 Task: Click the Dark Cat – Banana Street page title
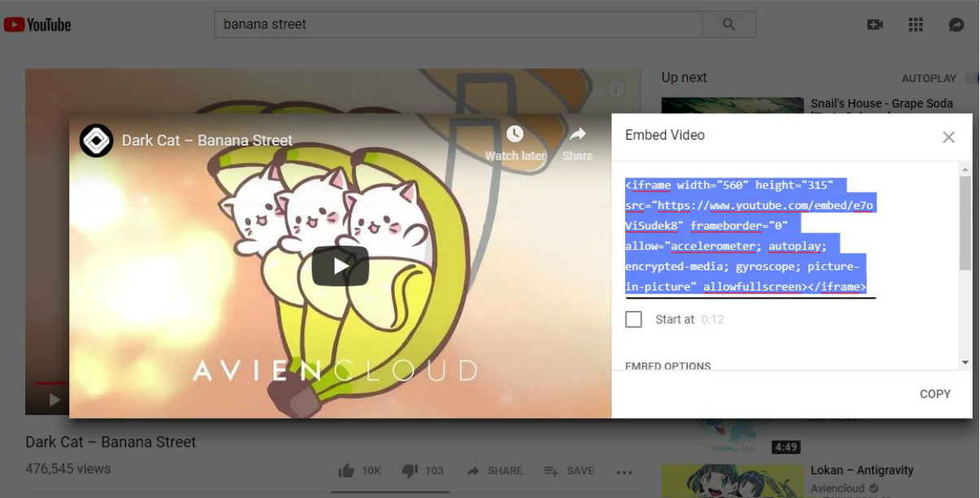[111, 442]
